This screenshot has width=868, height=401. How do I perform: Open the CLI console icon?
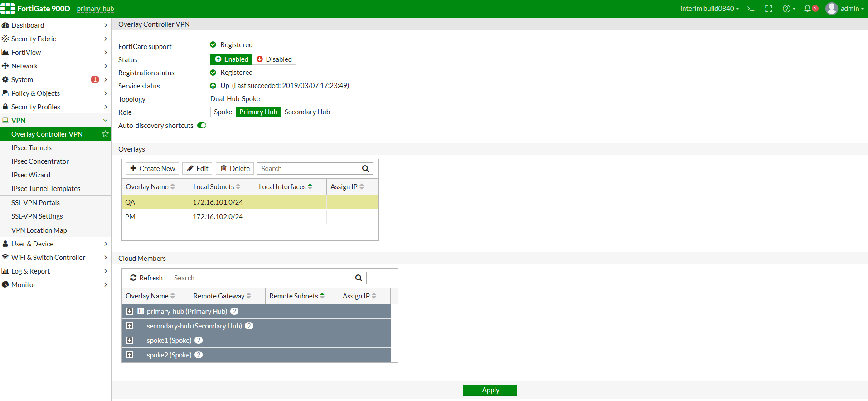pos(751,9)
